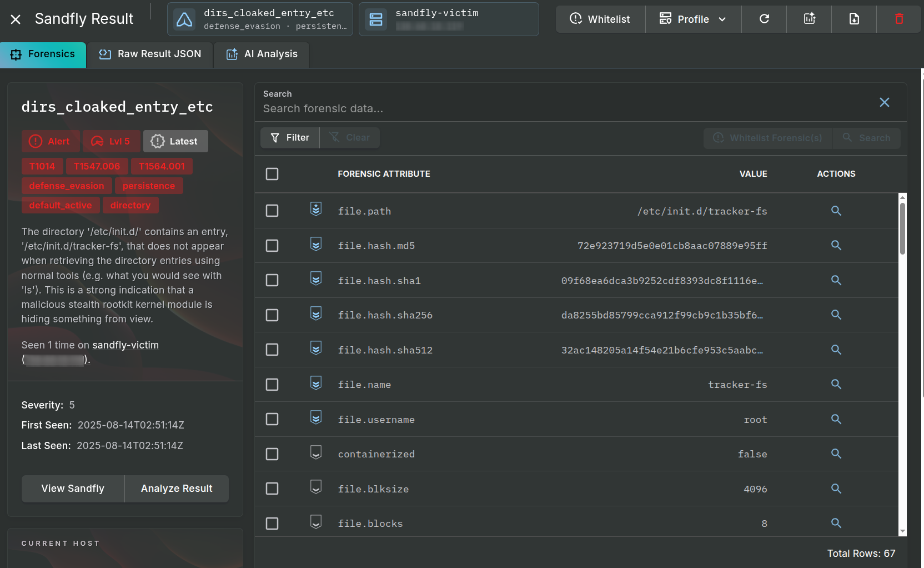Click the default_active tag
This screenshot has height=568, width=924.
[x=61, y=205]
